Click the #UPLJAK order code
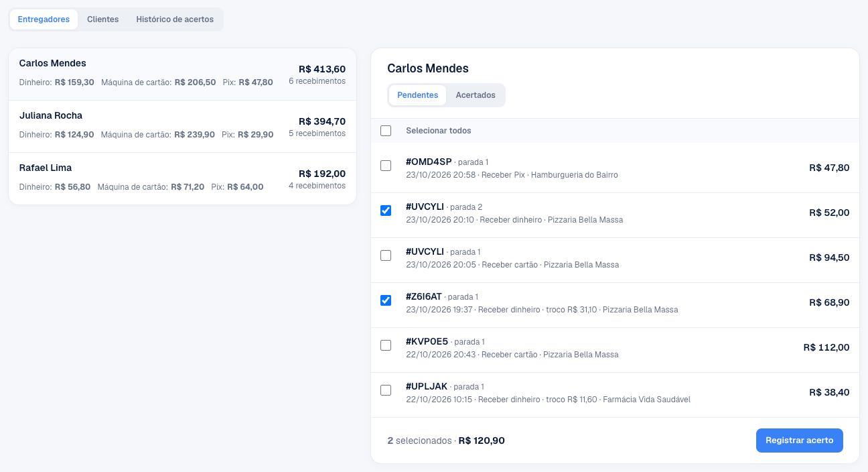The height and width of the screenshot is (472, 868). (x=426, y=386)
